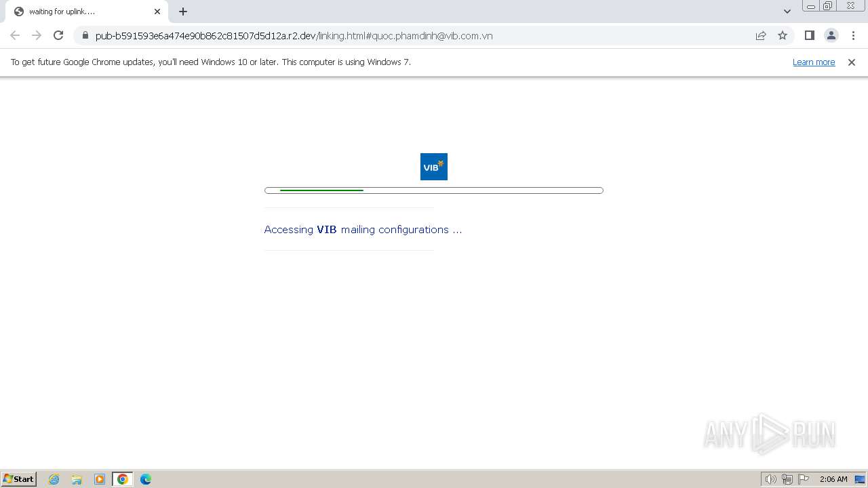
Task: Launch Microsoft Edge from taskbar
Action: (x=146, y=479)
